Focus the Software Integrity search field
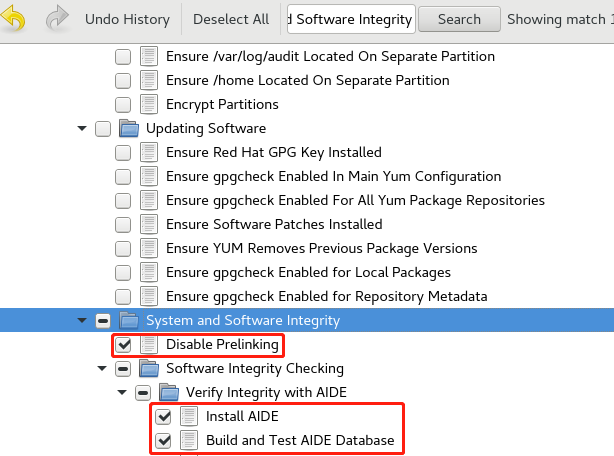 tap(351, 19)
